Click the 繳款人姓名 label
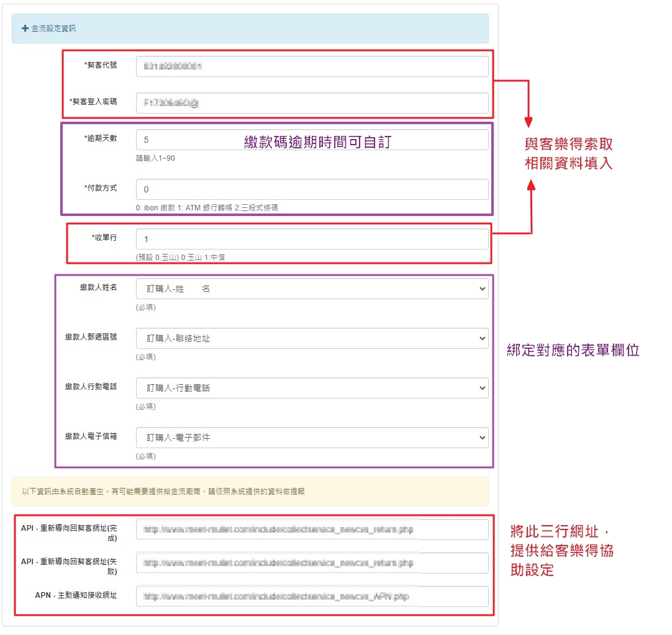Viewport: 672px width, 635px height. 98,287
